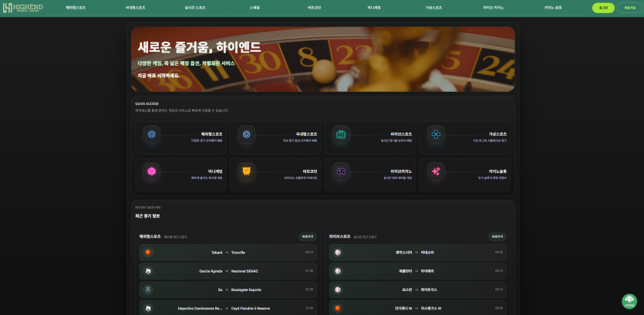Screen dimensions: 644x315
Task: Select the 국내형스포츠 quick access card title
Action: tap(306, 134)
